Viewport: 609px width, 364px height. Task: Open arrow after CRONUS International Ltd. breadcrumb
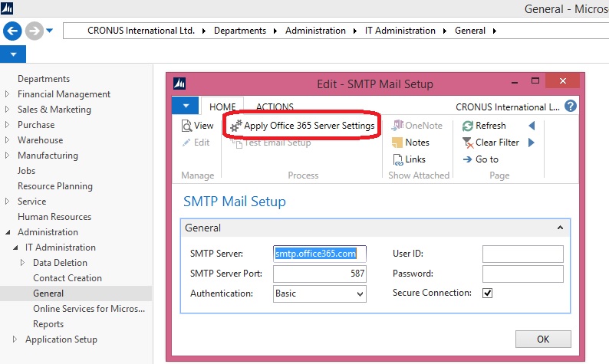click(204, 31)
